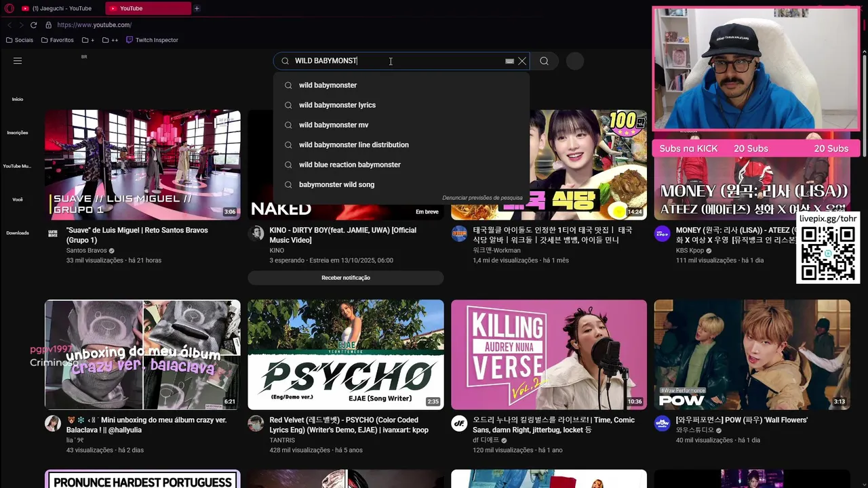
Task: Open '"Suave" de Luis Miguel' video title
Action: (x=137, y=235)
